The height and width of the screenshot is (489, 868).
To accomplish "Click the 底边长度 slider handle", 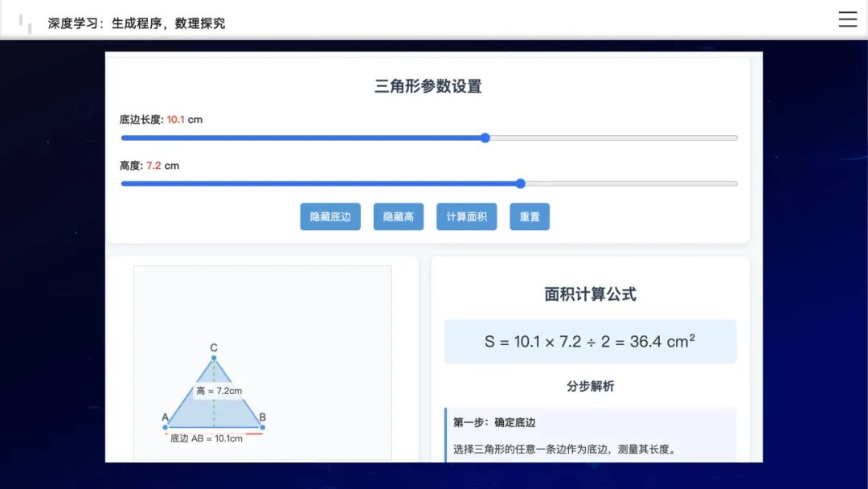I will (x=485, y=138).
